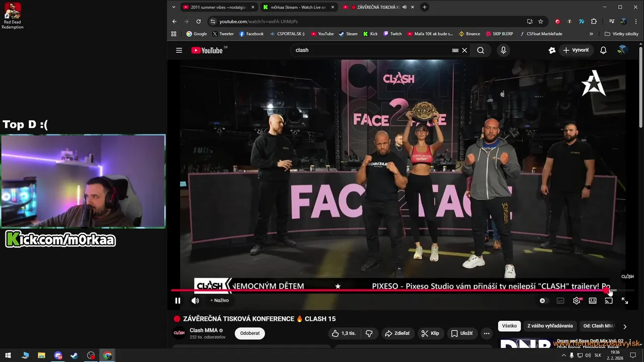Open the Windows Start menu

coord(8,355)
